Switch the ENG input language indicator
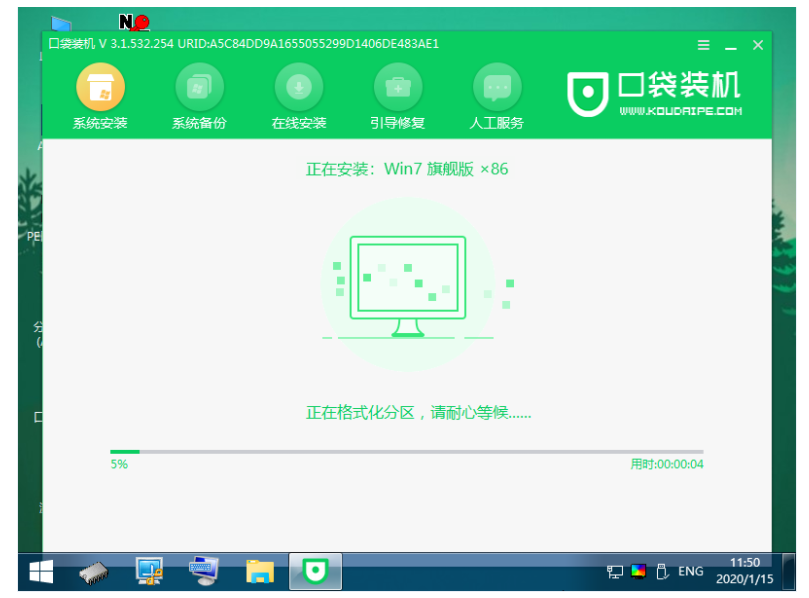This screenshot has width=809, height=598. (x=690, y=571)
